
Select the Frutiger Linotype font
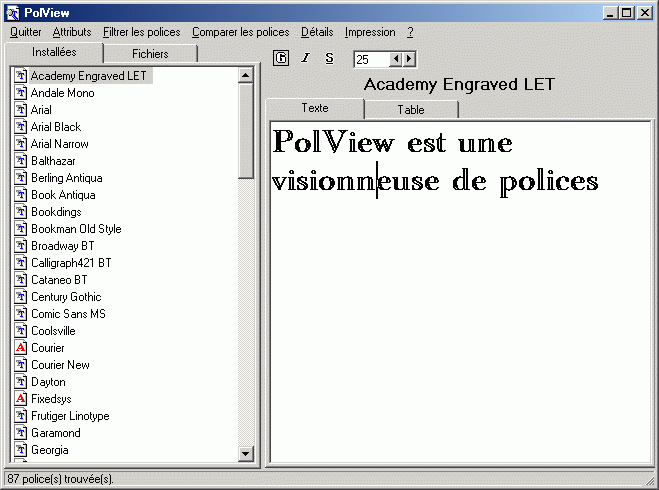[70, 416]
